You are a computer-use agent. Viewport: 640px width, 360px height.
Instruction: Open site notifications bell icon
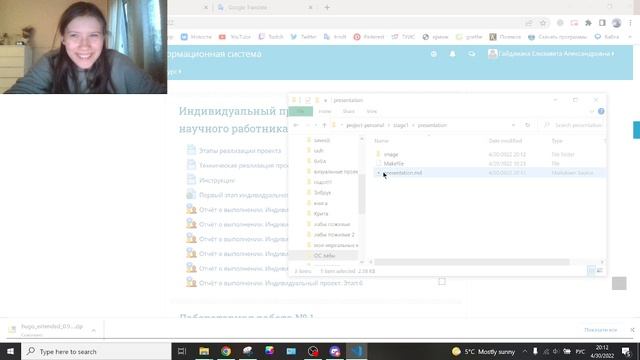452,54
